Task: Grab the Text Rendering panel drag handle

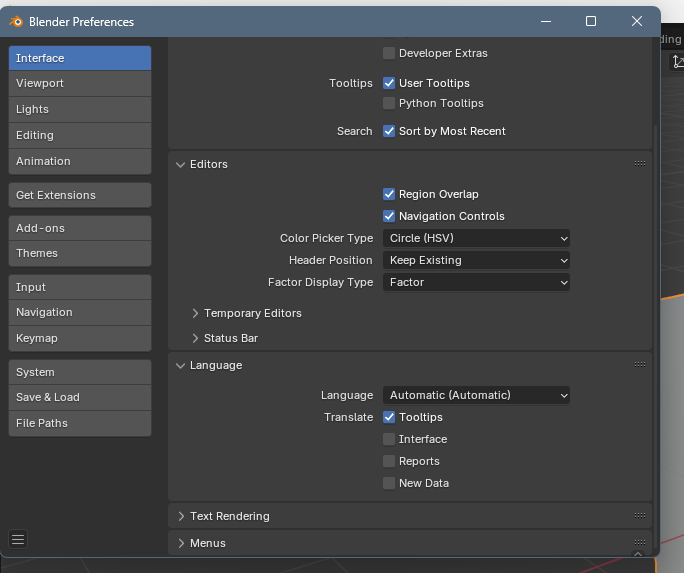Action: 640,515
